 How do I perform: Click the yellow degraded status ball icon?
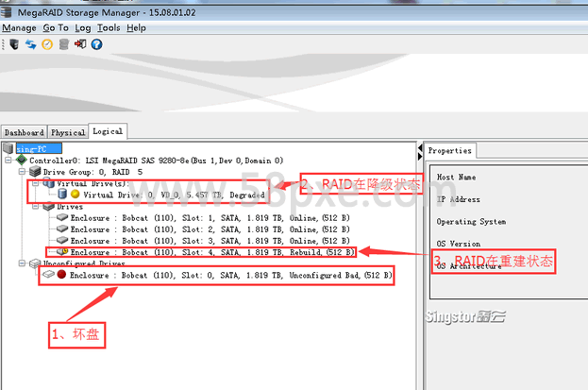click(76, 195)
